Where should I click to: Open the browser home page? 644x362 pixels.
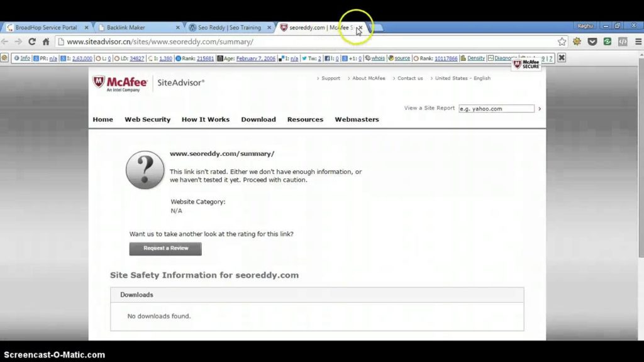pyautogui.click(x=46, y=41)
